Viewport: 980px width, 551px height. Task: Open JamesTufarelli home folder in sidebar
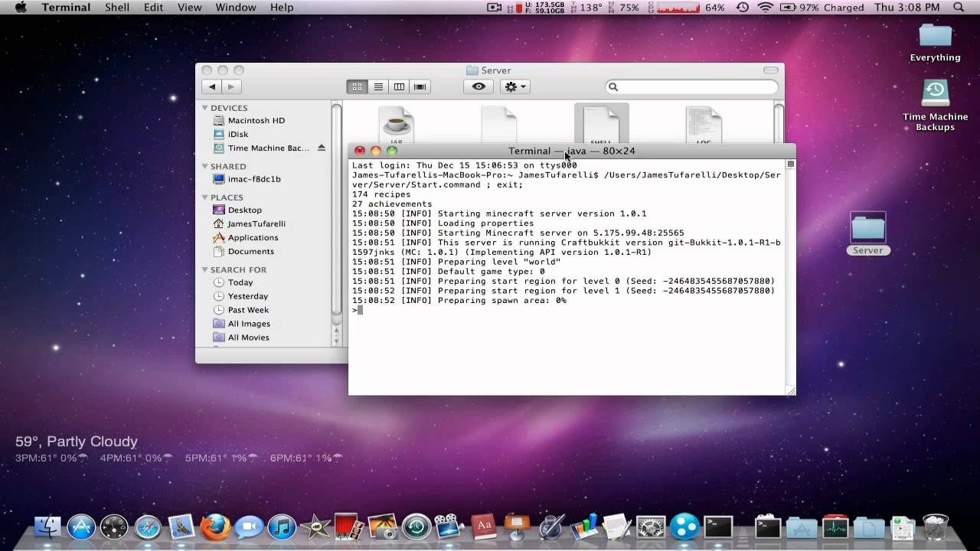[x=256, y=223]
